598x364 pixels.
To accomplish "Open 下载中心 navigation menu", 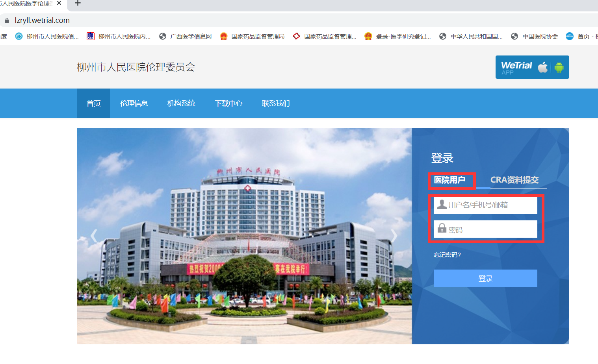I will (228, 103).
